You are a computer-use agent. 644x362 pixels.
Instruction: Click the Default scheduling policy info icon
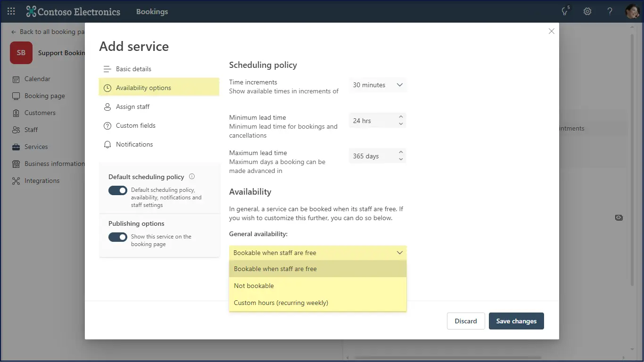(x=192, y=176)
